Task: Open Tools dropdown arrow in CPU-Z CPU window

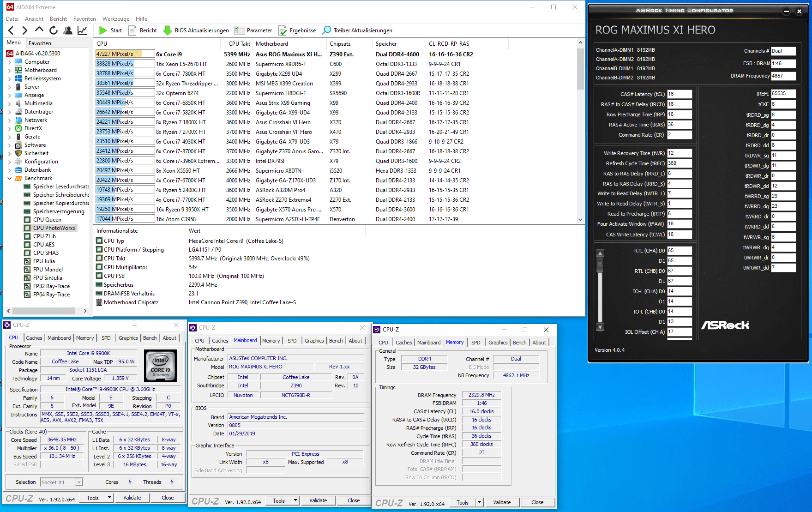Action: click(x=109, y=498)
